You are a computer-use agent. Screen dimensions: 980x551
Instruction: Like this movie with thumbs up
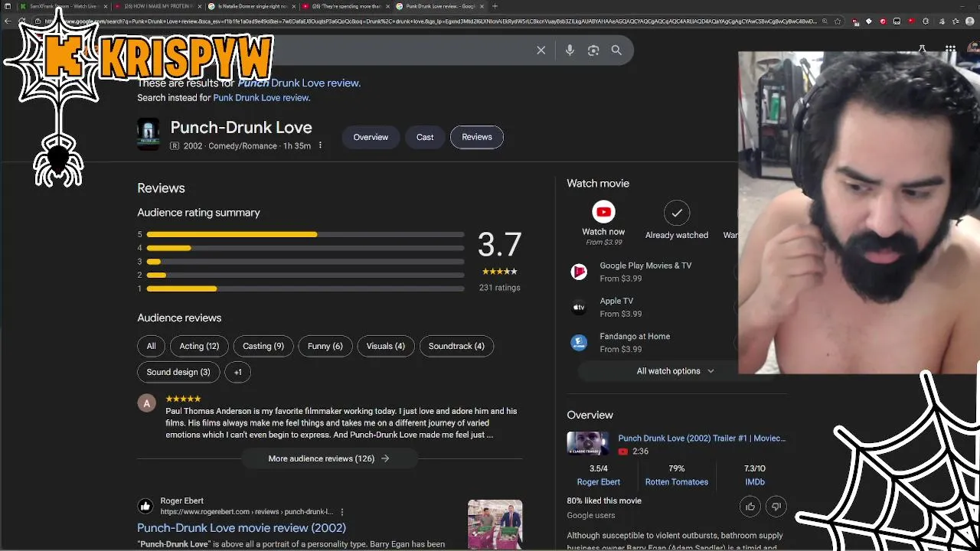[x=750, y=506]
